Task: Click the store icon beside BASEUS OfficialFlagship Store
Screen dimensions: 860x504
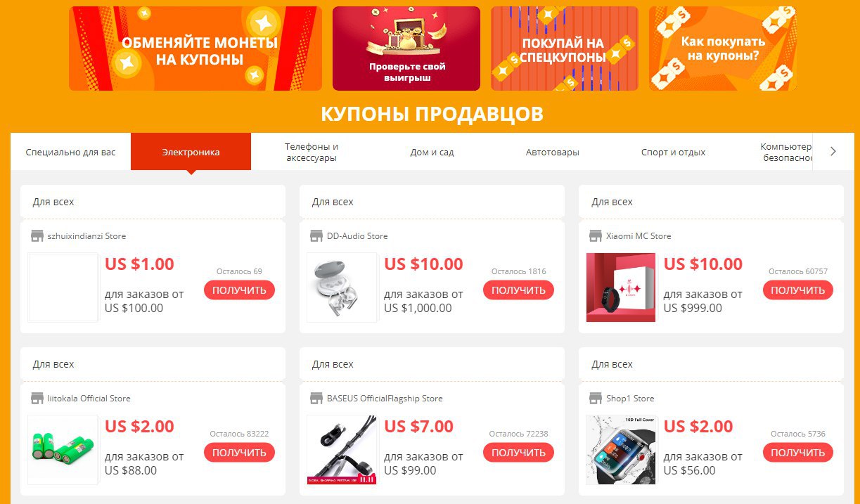Action: [x=315, y=398]
